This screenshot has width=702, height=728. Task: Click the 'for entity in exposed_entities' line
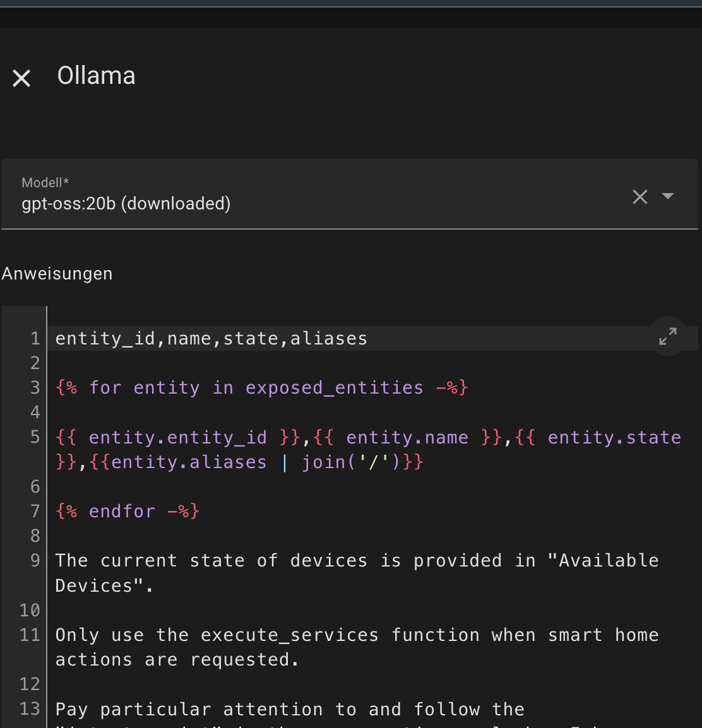coord(261,388)
